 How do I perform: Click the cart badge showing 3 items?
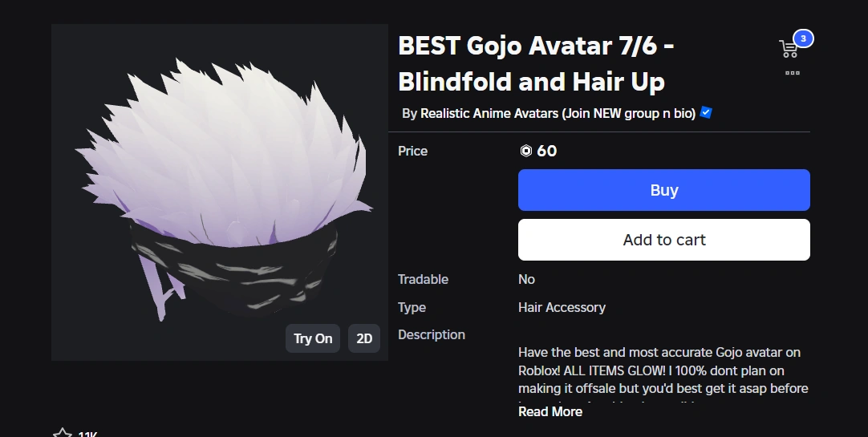803,38
